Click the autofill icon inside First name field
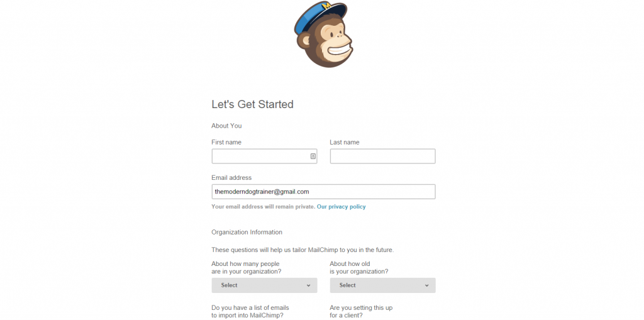 pos(313,156)
